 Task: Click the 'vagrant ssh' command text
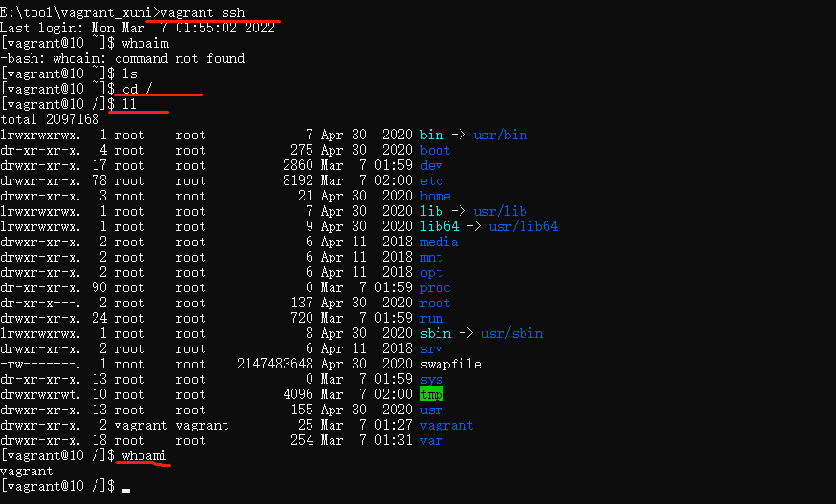(x=203, y=12)
